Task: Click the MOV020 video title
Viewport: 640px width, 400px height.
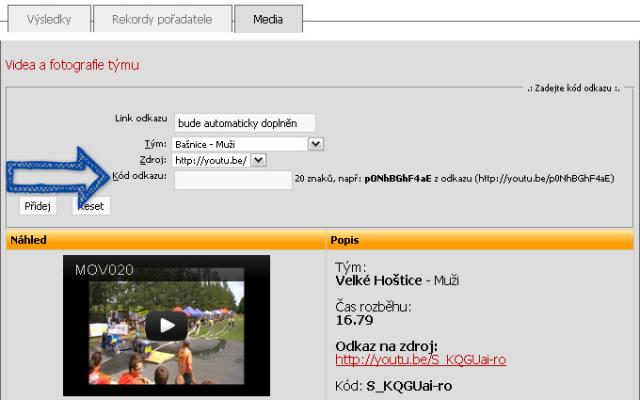Action: pos(105,270)
